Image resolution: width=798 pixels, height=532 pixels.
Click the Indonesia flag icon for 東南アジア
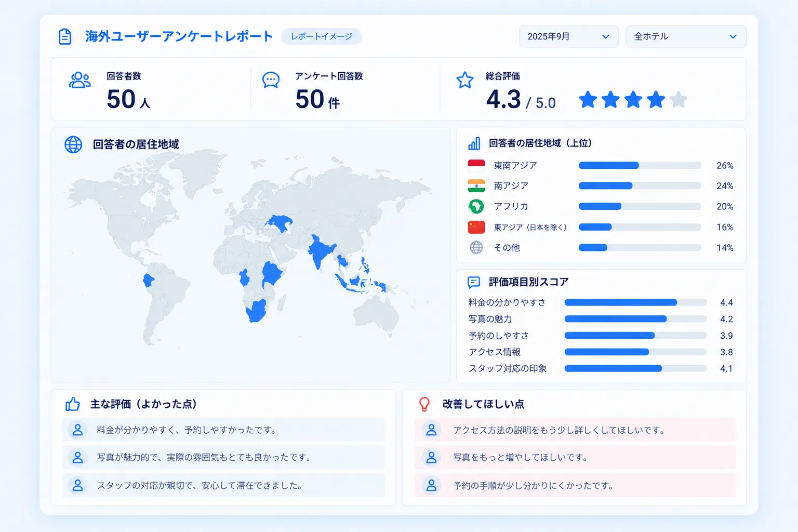[476, 165]
